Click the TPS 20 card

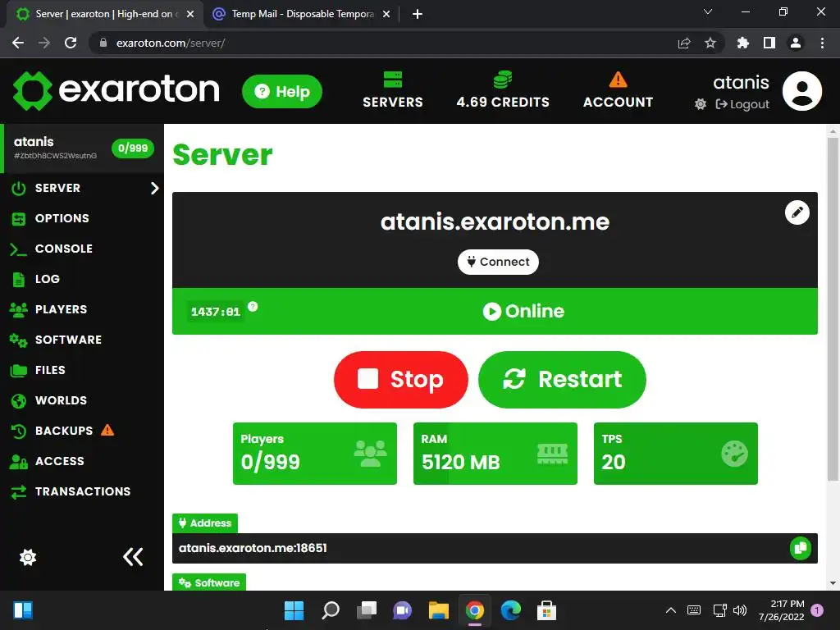tap(676, 454)
